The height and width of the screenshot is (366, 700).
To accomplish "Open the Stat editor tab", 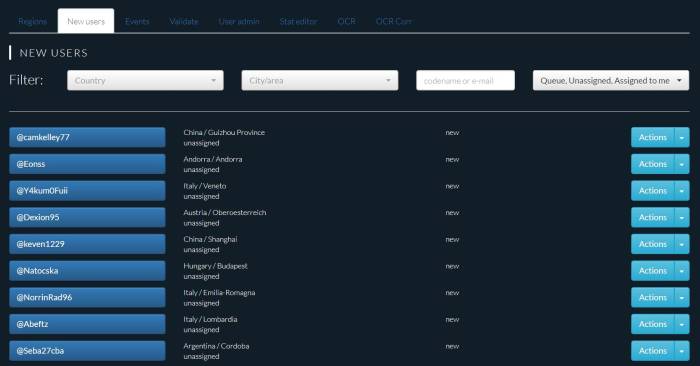I will pyautogui.click(x=298, y=21).
